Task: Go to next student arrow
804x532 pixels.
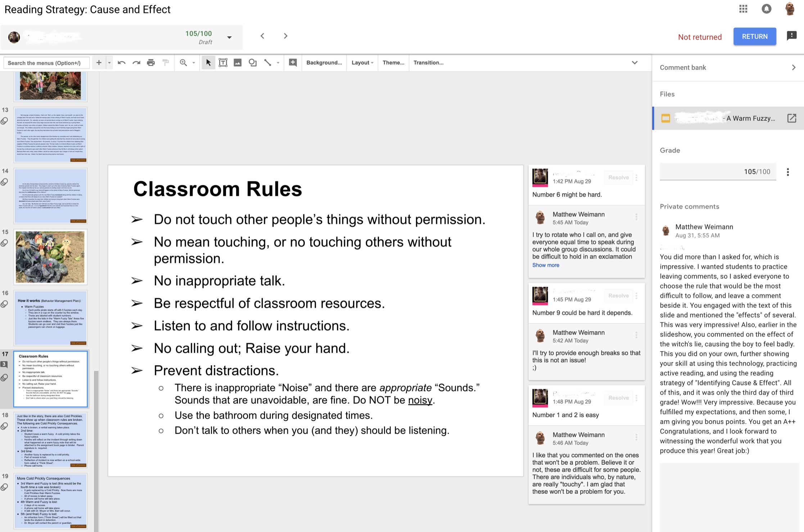Action: click(286, 36)
